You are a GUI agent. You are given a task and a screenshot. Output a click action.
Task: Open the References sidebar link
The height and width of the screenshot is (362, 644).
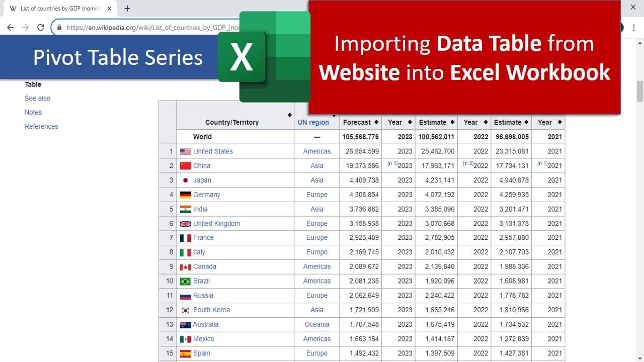[x=41, y=126]
